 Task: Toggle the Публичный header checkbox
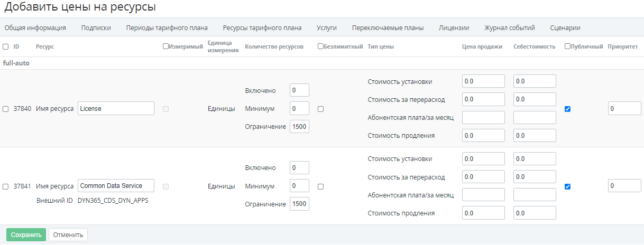[x=568, y=46]
